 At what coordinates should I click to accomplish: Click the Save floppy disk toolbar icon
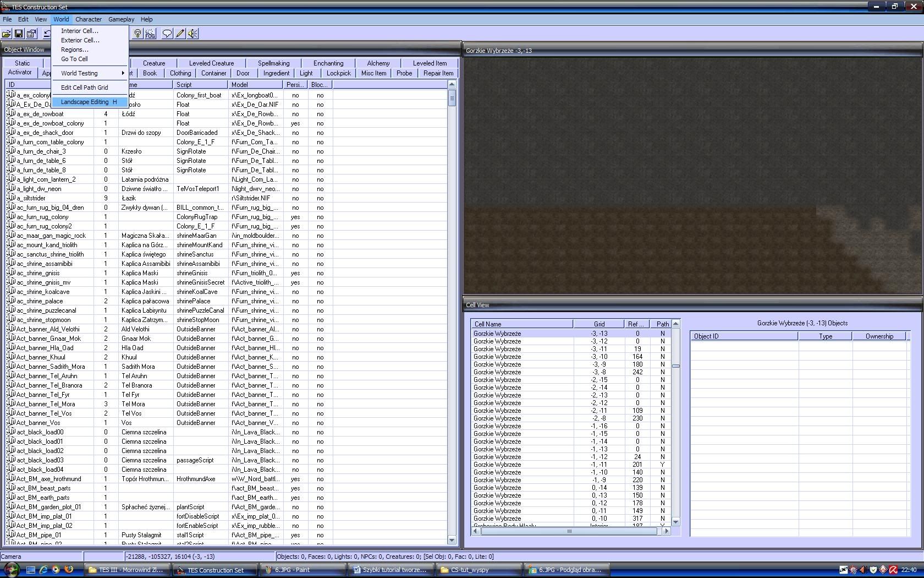click(19, 34)
